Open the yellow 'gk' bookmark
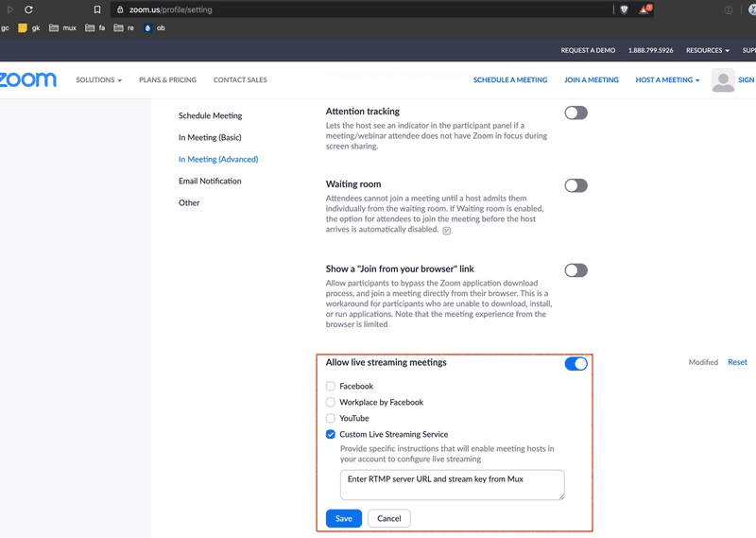Image resolution: width=756 pixels, height=538 pixels. pos(28,28)
